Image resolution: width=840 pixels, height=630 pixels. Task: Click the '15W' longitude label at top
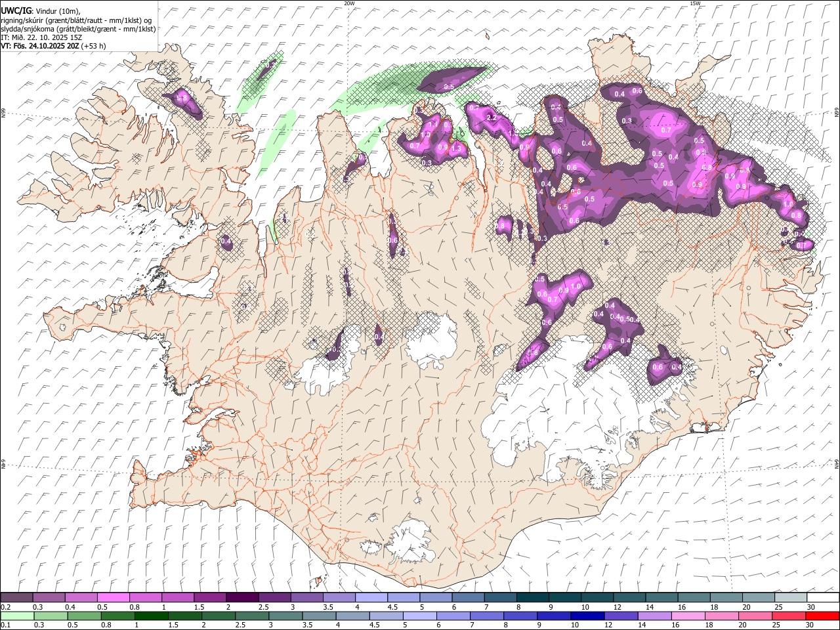click(695, 3)
